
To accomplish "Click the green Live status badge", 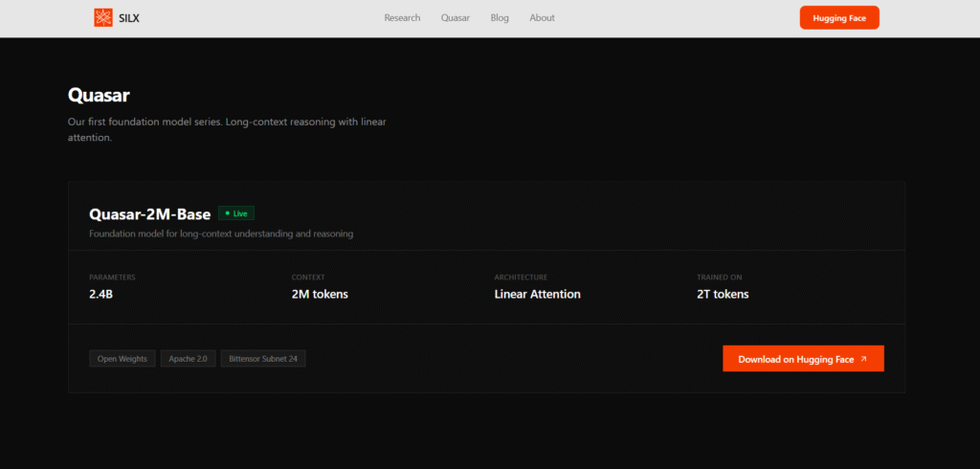I will click(236, 213).
